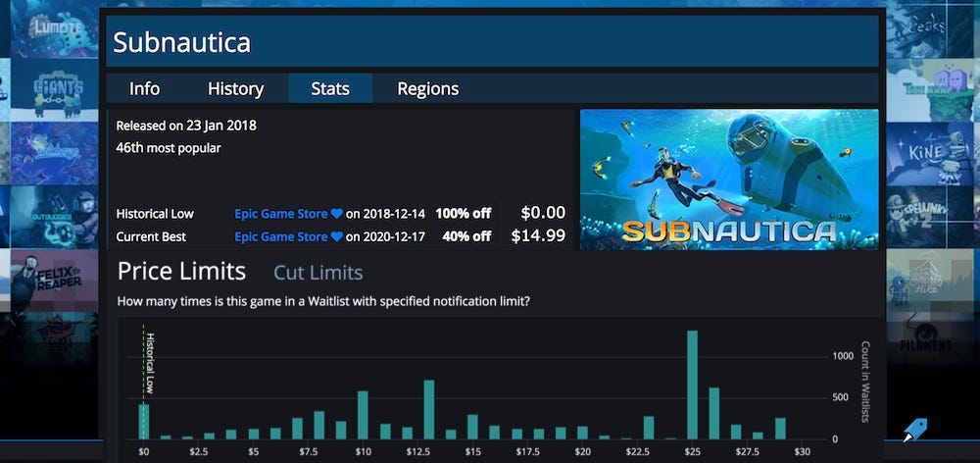Click the Subnautica title heading
Screen dimensions: 980x463
[x=182, y=42]
